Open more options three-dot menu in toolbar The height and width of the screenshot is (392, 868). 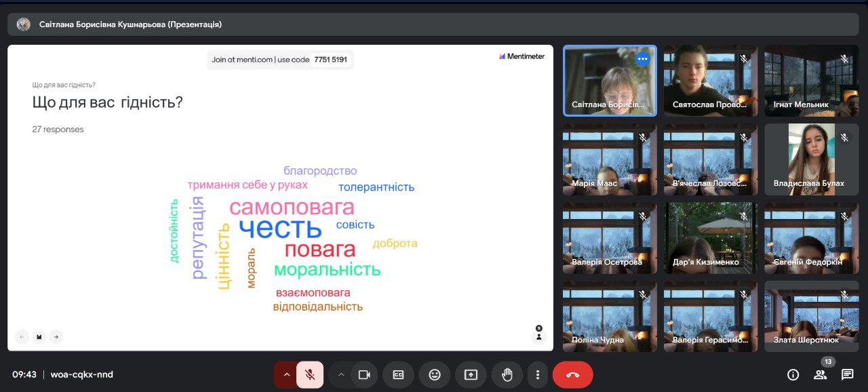(538, 374)
